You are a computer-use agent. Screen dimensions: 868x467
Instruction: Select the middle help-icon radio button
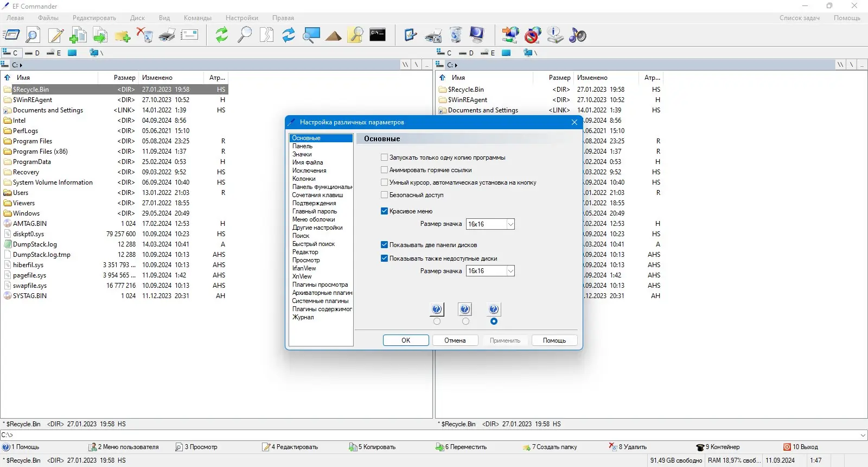click(x=465, y=321)
